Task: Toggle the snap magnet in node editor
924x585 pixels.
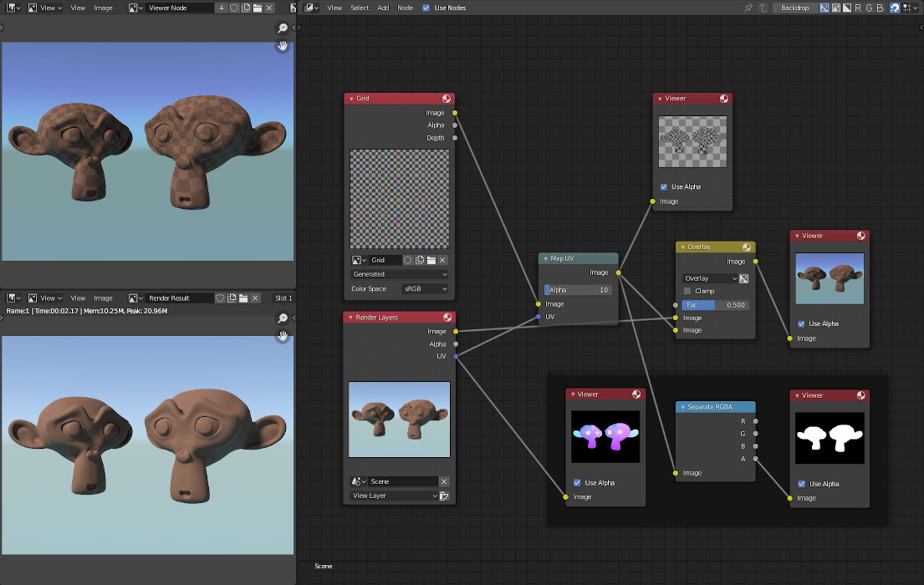Action: (x=895, y=8)
